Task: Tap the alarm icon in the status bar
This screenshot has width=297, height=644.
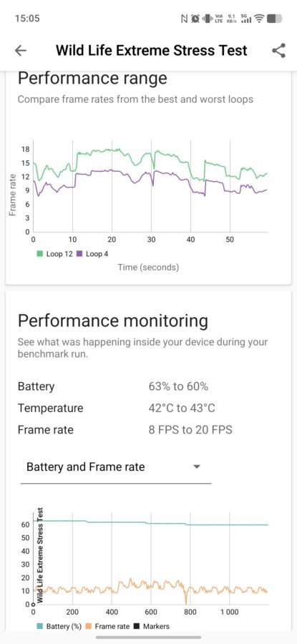Action: pyautogui.click(x=195, y=19)
